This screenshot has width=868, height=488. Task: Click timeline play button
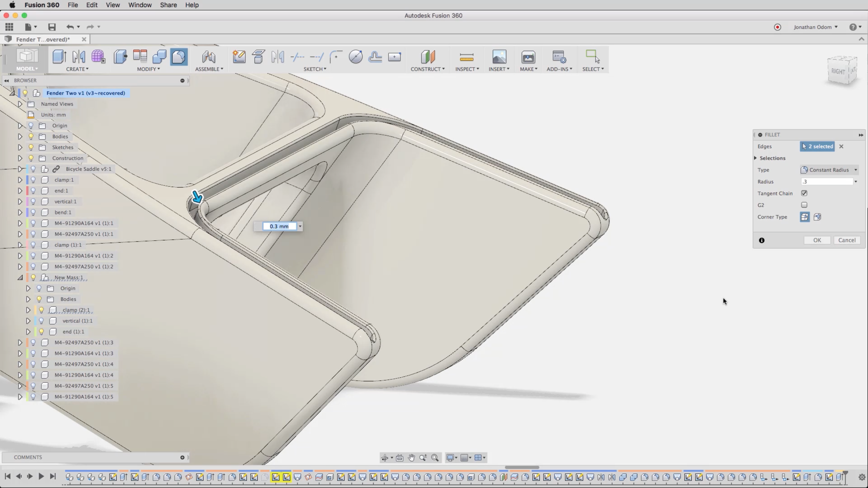click(41, 476)
